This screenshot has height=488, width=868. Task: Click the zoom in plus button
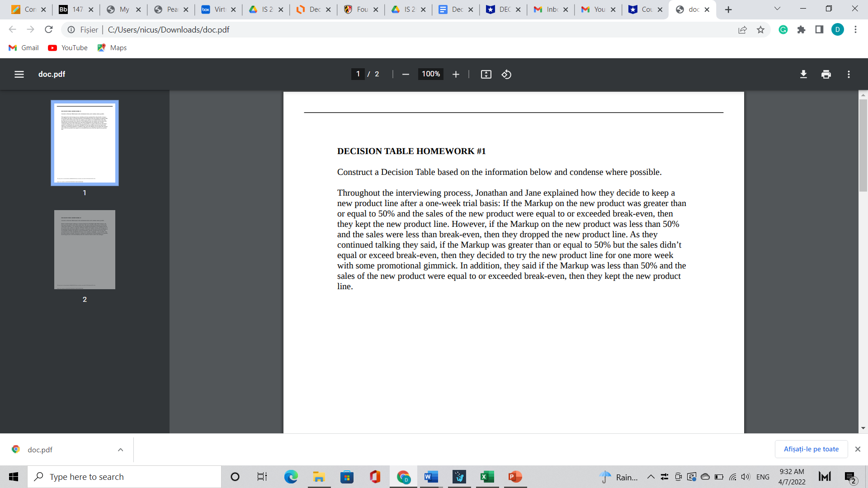tap(456, 74)
